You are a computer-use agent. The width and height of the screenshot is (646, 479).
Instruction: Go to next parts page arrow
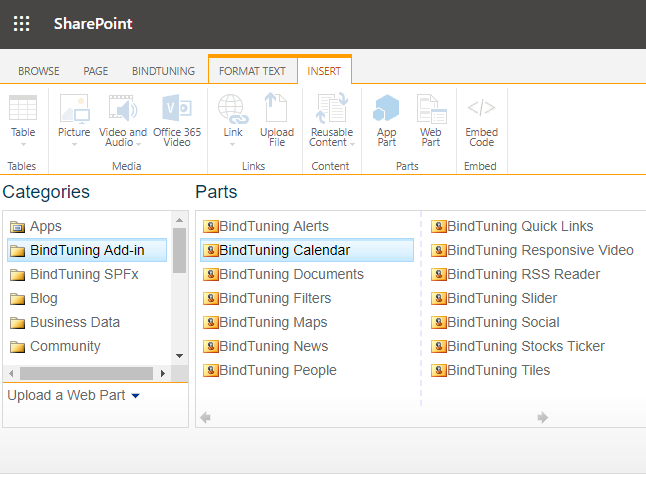(543, 418)
